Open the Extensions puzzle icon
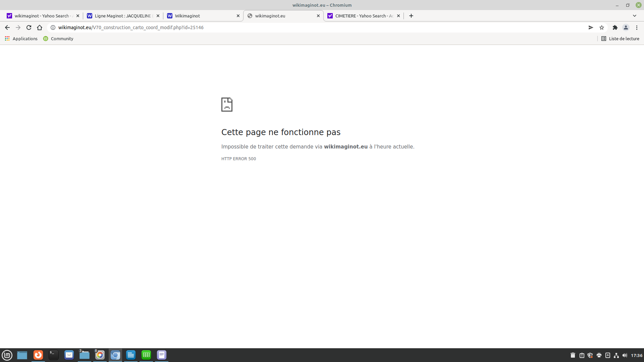This screenshot has width=644, height=362. coord(615,27)
